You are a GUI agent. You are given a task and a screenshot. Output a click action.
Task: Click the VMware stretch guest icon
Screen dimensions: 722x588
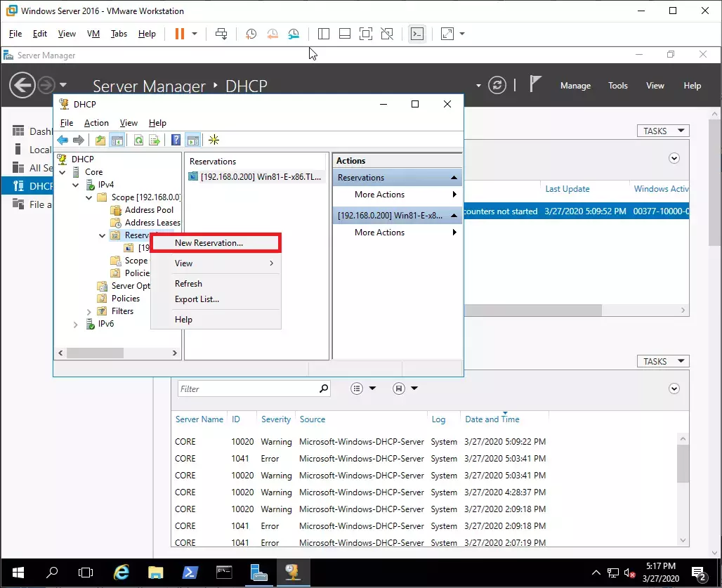click(x=447, y=34)
